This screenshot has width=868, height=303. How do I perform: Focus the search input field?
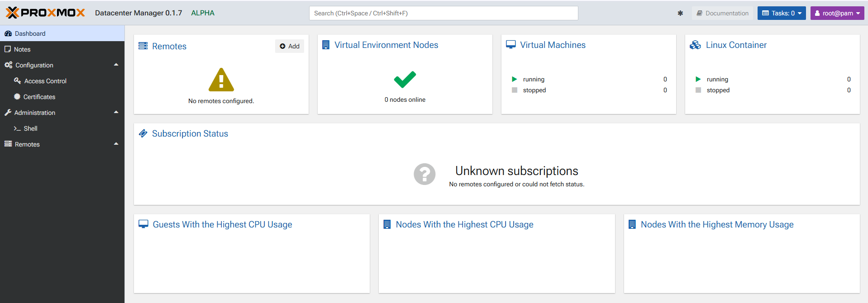pyautogui.click(x=444, y=13)
